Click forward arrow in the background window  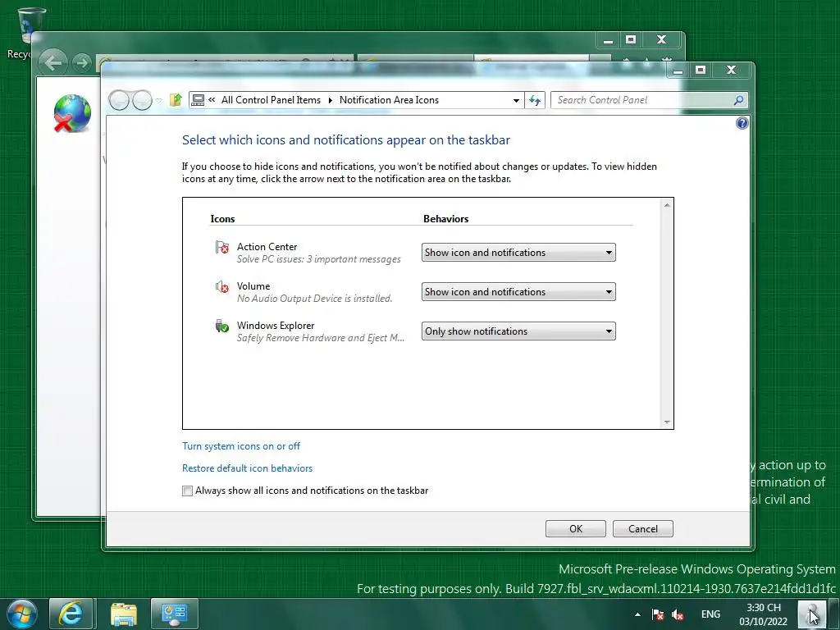[x=81, y=63]
